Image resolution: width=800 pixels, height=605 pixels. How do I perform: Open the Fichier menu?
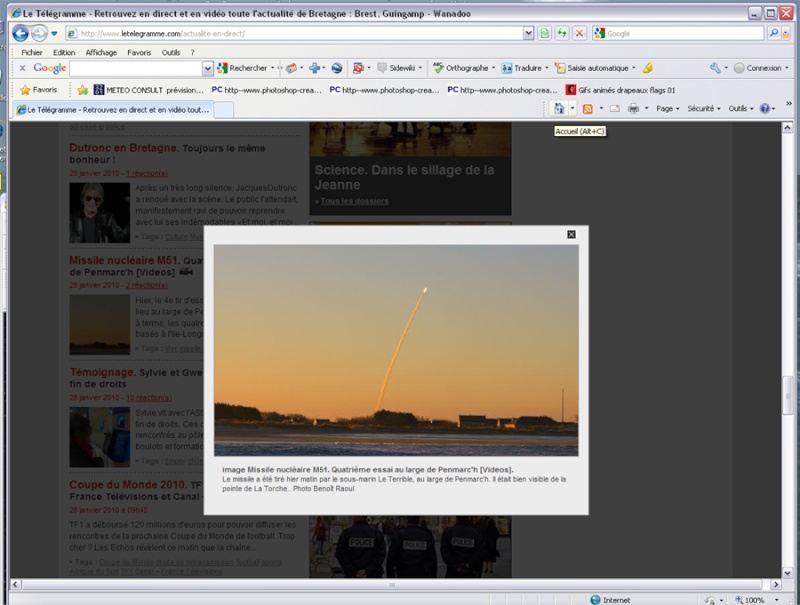coord(32,53)
